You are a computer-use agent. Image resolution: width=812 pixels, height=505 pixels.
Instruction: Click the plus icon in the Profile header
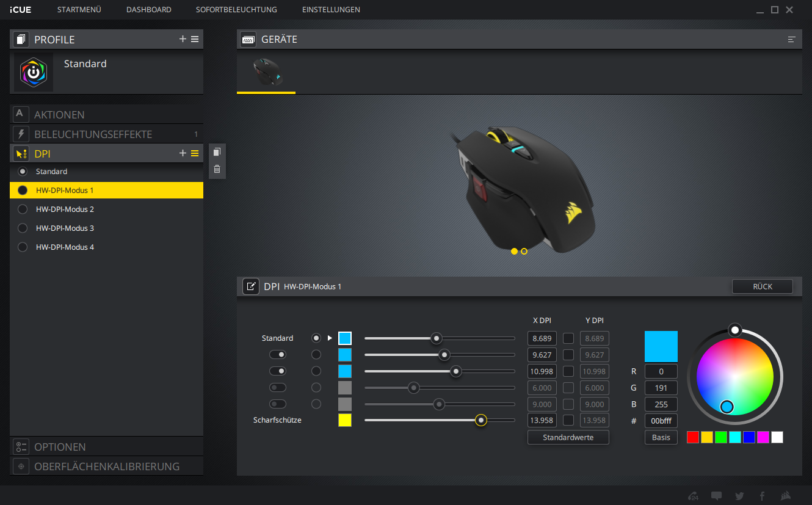tap(183, 39)
